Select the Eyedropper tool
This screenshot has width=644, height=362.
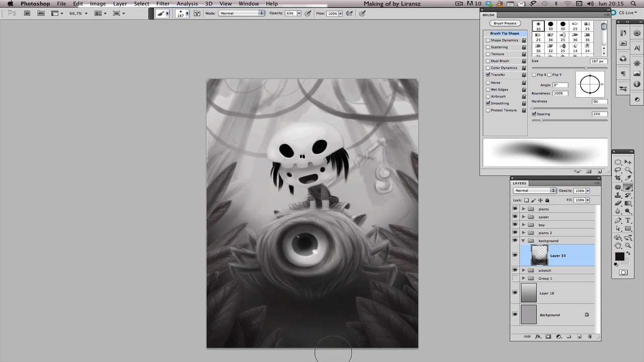pyautogui.click(x=628, y=178)
